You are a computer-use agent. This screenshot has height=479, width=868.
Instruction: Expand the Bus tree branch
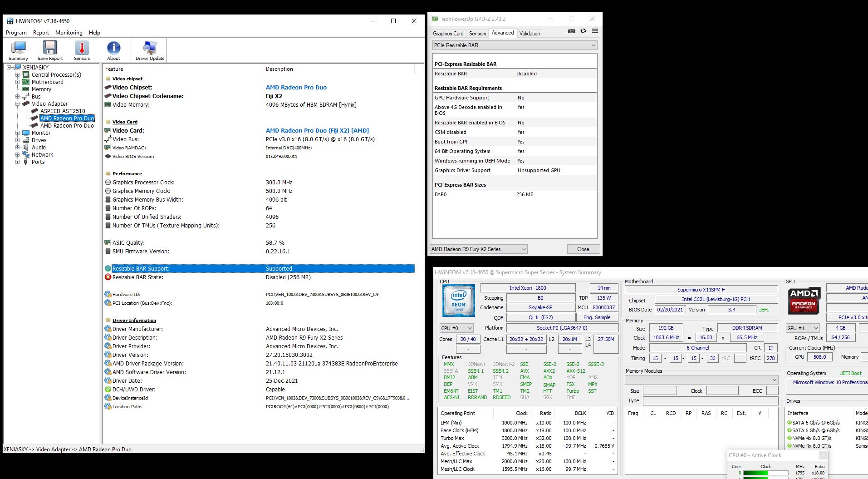(x=17, y=96)
